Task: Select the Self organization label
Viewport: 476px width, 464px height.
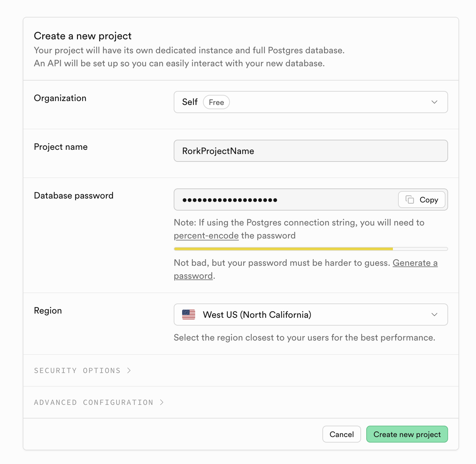Action: [x=190, y=102]
